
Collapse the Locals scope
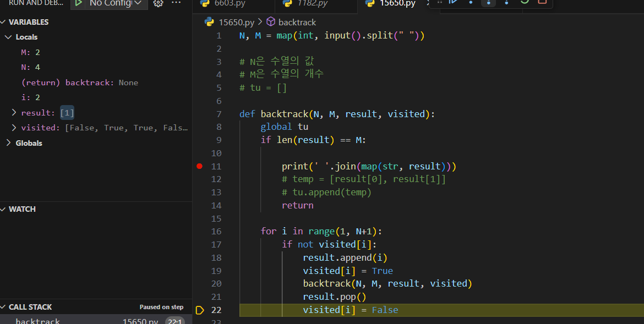coord(8,37)
